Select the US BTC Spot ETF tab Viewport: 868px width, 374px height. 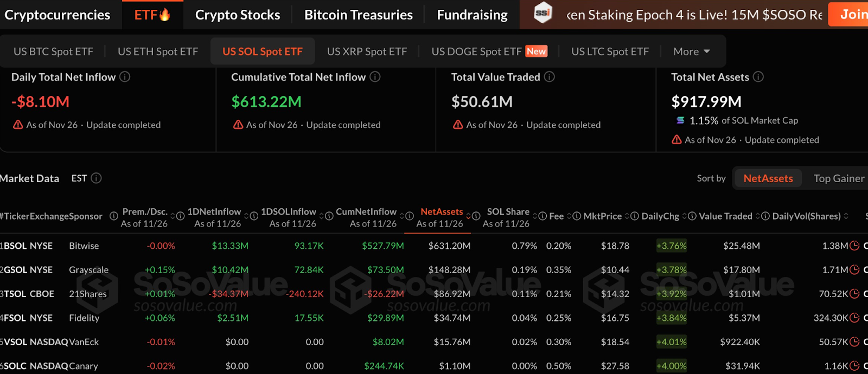[53, 51]
